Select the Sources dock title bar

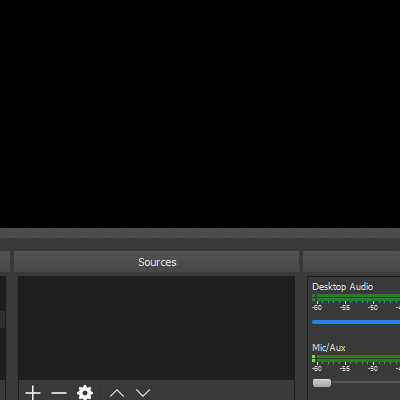[156, 262]
